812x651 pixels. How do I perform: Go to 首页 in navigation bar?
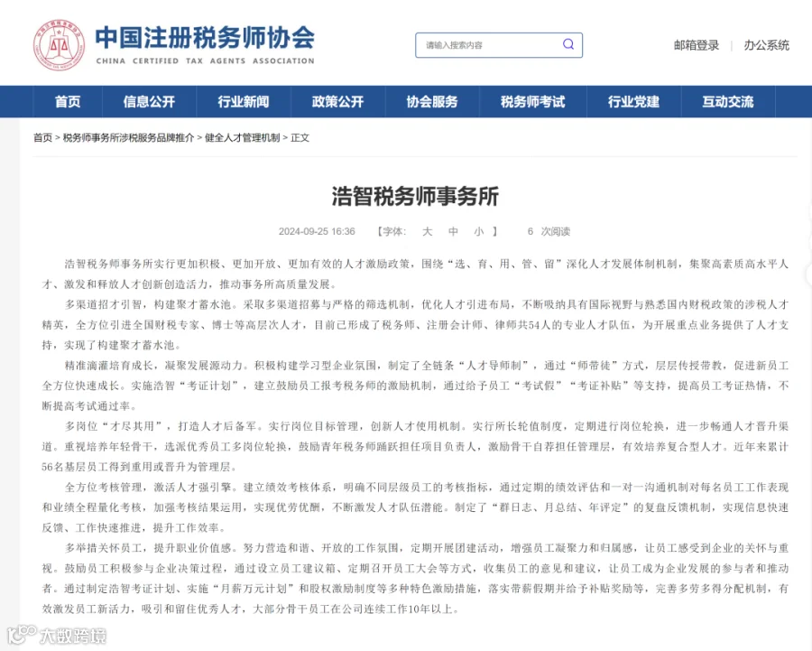(68, 102)
